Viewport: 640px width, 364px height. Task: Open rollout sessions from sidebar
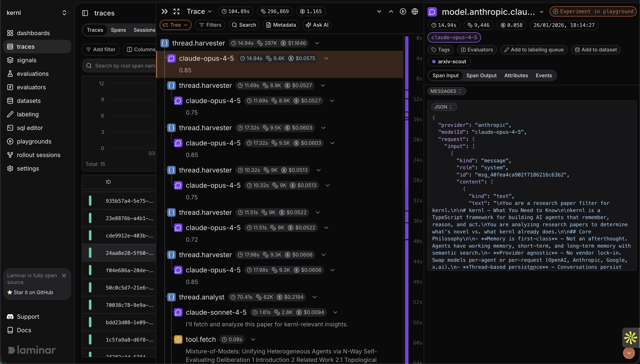tap(39, 155)
